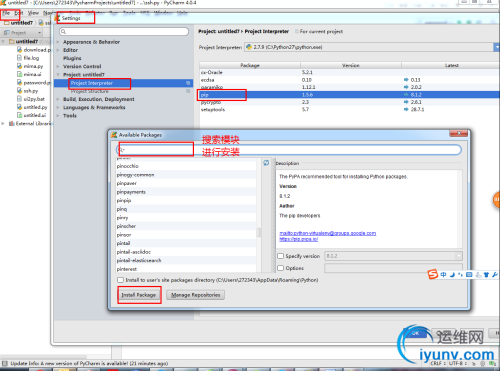Viewport: 500px width, 371px height.
Task: Click the Python icon in the interpreter field
Action: click(x=249, y=47)
